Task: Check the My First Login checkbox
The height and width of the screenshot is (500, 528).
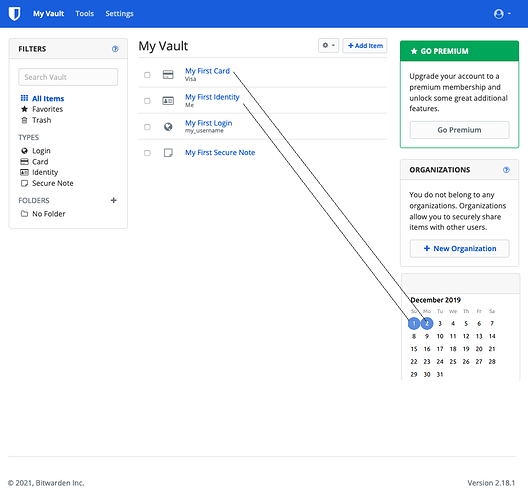Action: [147, 127]
